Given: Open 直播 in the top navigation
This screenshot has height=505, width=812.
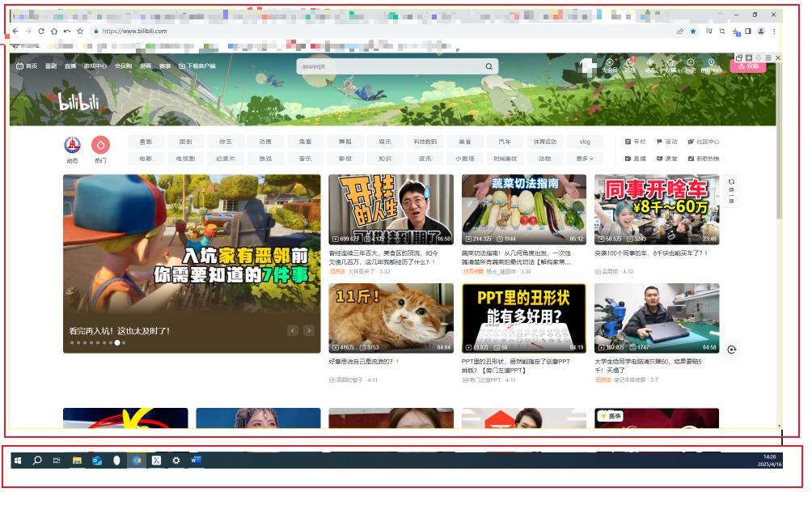Looking at the screenshot, I should (x=70, y=66).
